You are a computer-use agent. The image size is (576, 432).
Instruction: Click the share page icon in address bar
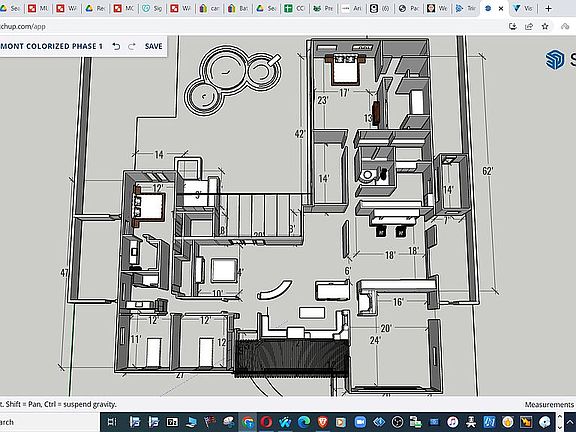[529, 26]
